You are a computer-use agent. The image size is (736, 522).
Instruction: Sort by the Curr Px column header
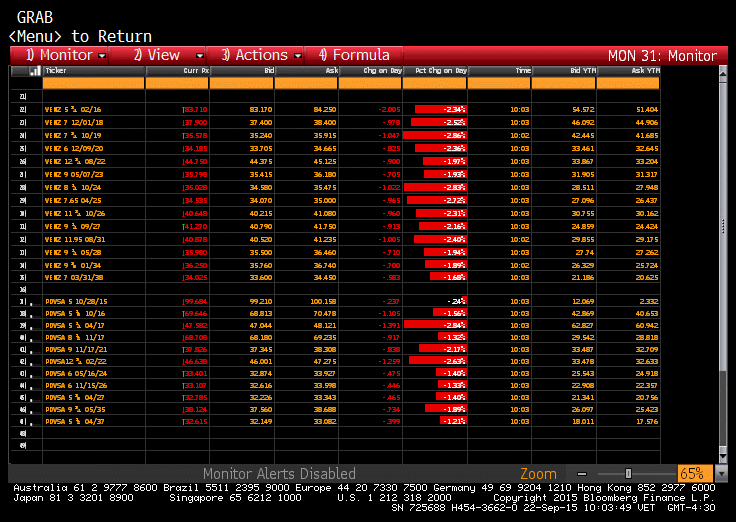[x=177, y=71]
